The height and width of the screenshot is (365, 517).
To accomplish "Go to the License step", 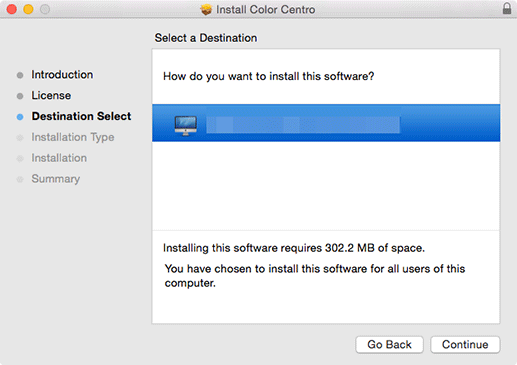I will [x=51, y=95].
